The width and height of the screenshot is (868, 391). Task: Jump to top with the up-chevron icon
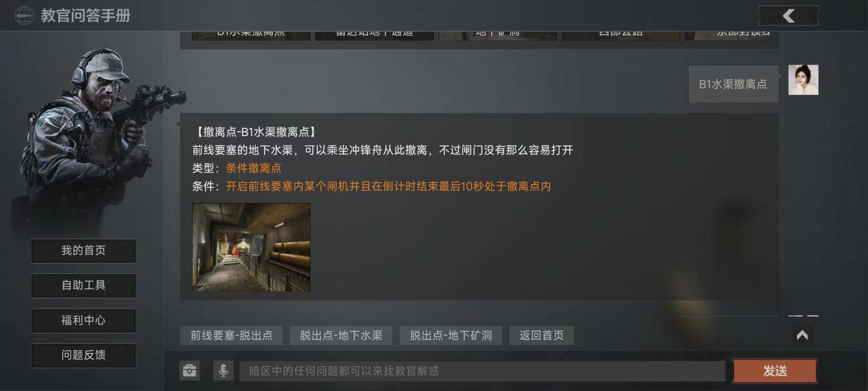coord(802,335)
